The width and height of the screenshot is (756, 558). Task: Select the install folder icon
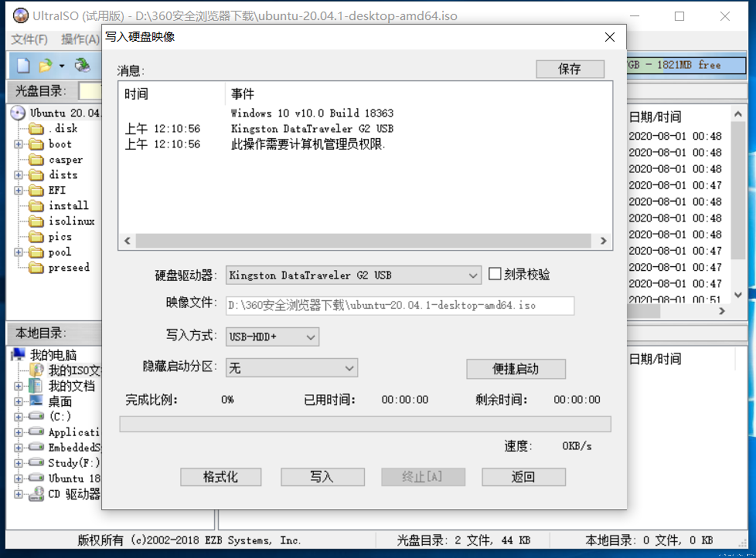click(x=36, y=206)
